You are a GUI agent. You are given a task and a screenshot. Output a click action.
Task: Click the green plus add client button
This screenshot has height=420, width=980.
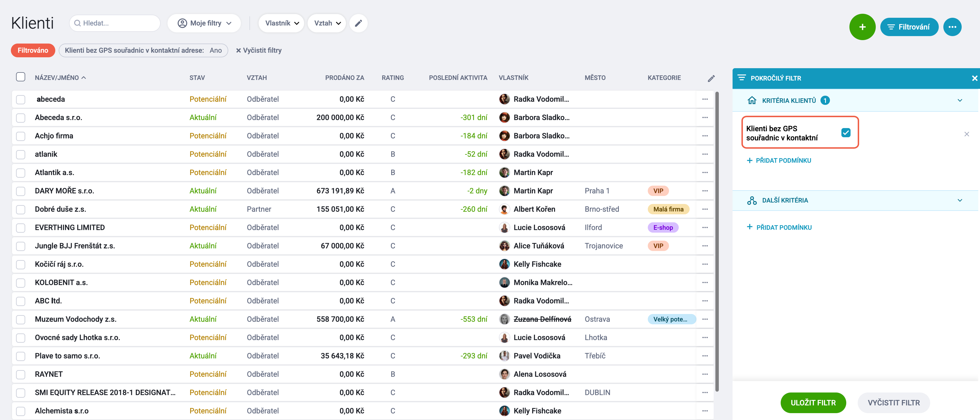pos(862,27)
